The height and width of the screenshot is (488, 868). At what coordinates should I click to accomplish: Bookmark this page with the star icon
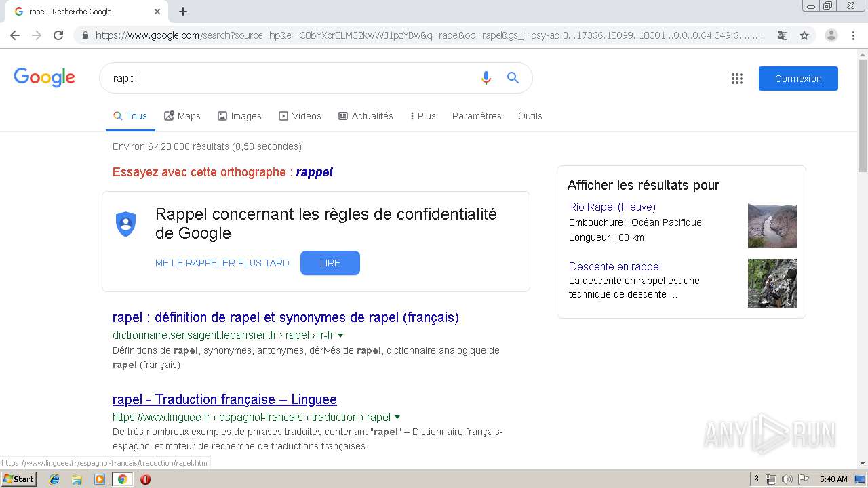[x=804, y=35]
